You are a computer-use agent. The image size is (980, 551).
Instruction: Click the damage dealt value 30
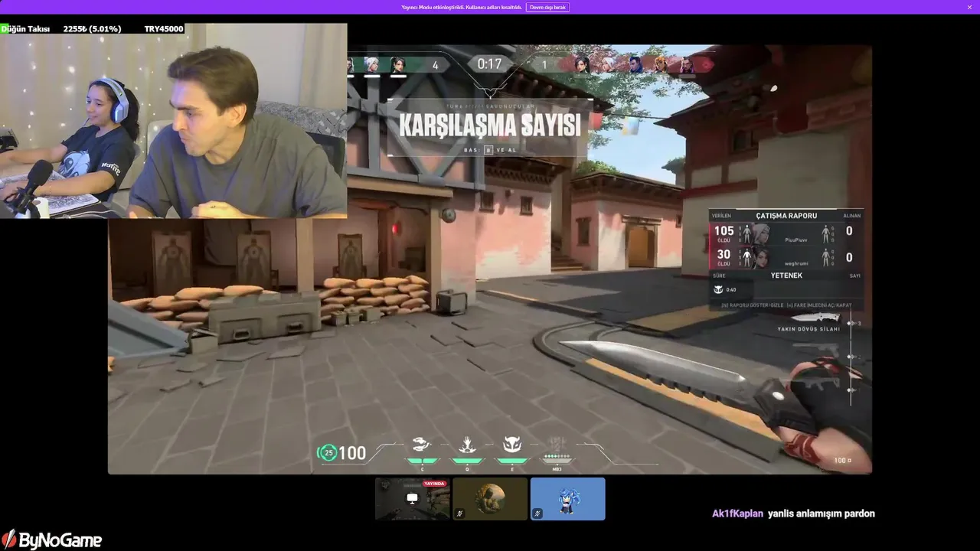click(x=724, y=255)
